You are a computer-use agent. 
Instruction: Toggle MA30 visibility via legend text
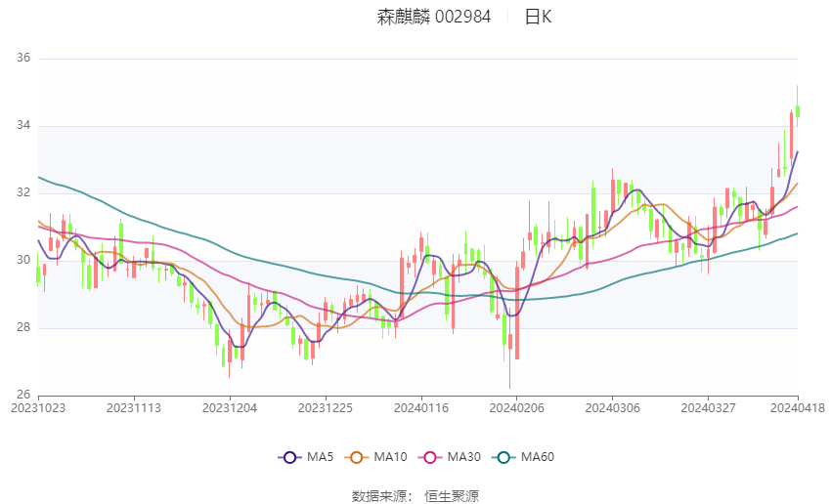(464, 456)
